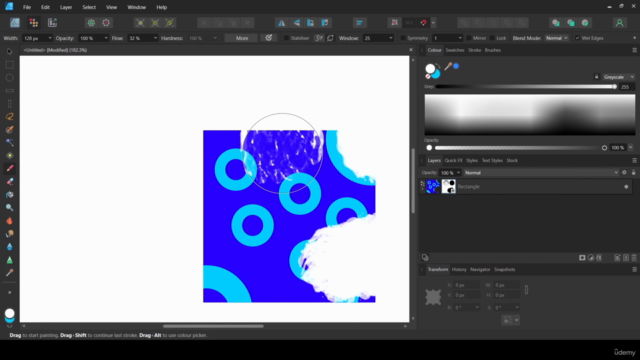The height and width of the screenshot is (360, 640).
Task: Click the colour picker eyedropper in Colour panel
Action: click(x=448, y=66)
